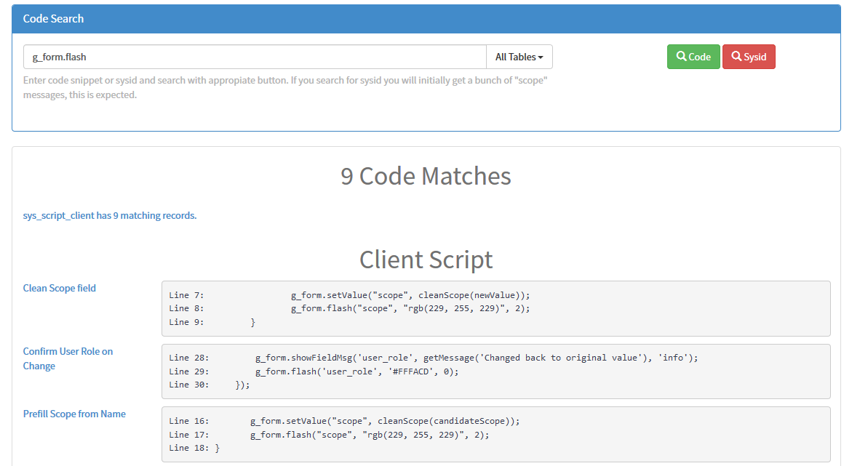
Task: Click the magnifier icon on the red Sysid button
Action: coord(736,56)
